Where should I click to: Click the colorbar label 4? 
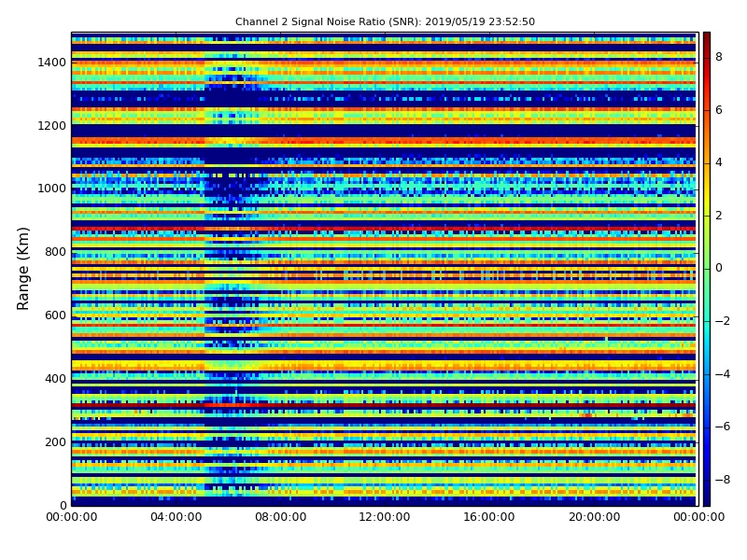point(719,162)
